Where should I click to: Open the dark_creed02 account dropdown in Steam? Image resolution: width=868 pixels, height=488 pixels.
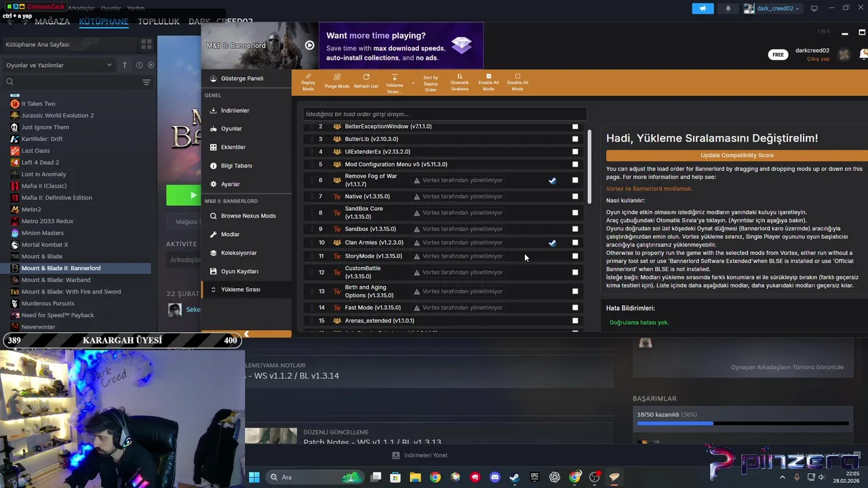[772, 8]
